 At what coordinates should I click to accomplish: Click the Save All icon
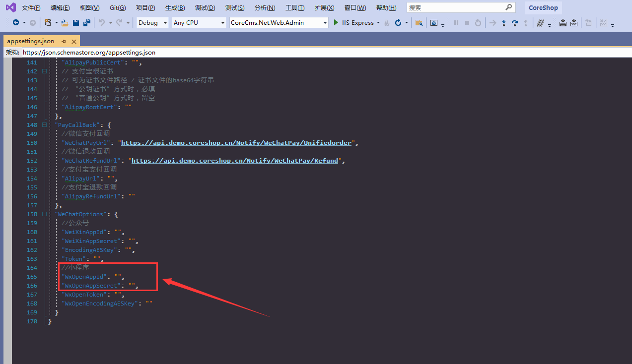tap(87, 23)
